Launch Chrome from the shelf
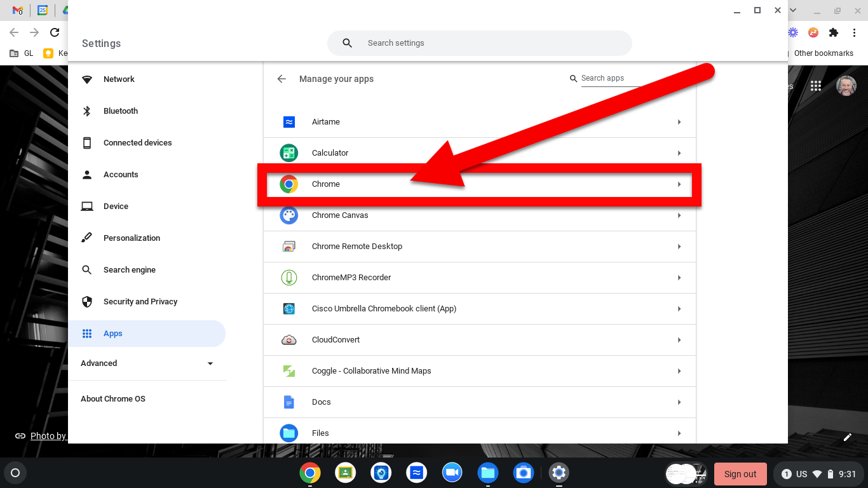 point(310,473)
